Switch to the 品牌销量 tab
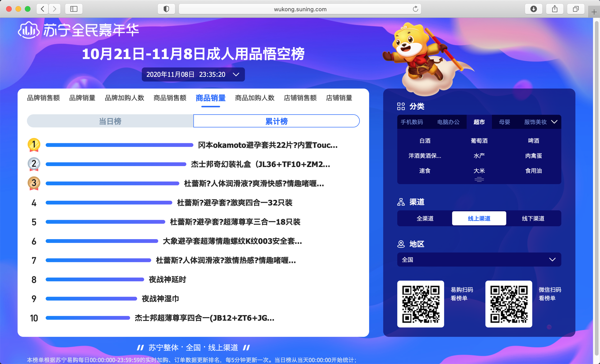Image resolution: width=600 pixels, height=364 pixels. [82, 98]
